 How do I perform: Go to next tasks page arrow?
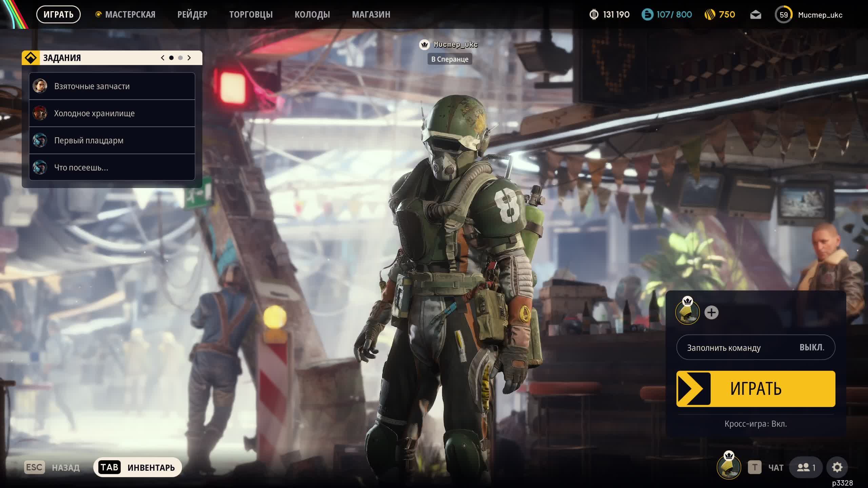(189, 58)
